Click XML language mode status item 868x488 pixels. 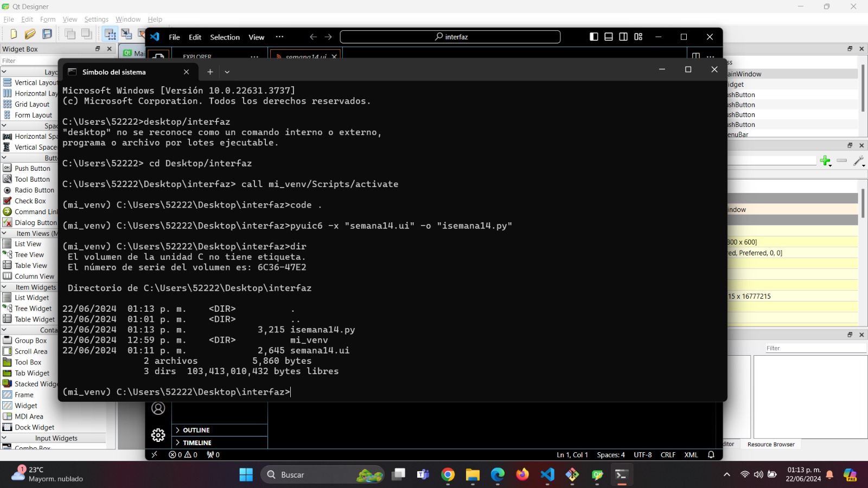(x=691, y=455)
